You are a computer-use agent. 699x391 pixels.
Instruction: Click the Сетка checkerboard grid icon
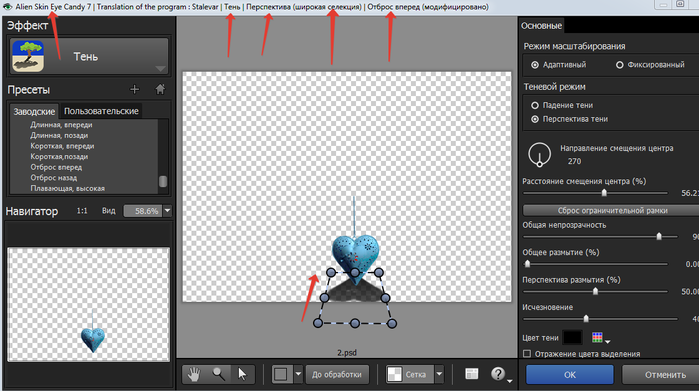click(x=395, y=375)
